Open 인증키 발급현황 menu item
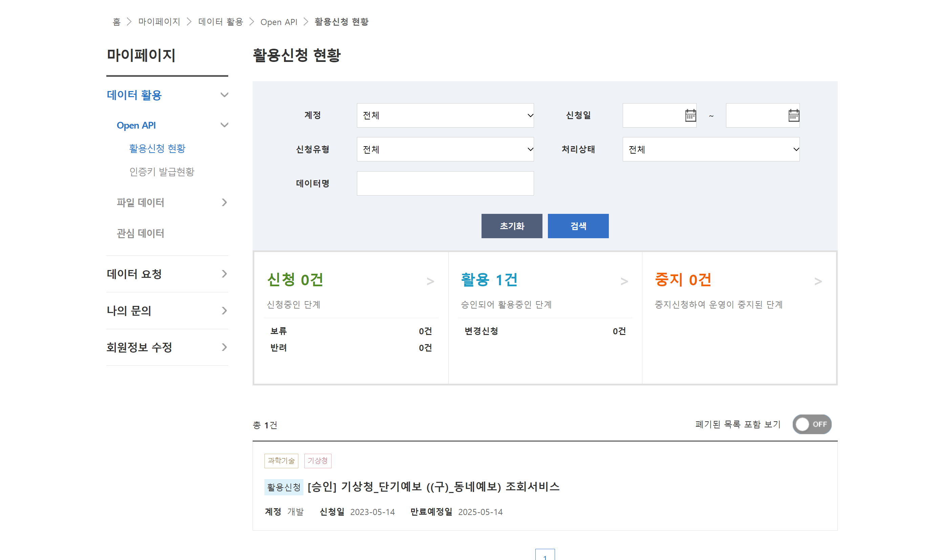939x560 pixels. pos(162,172)
